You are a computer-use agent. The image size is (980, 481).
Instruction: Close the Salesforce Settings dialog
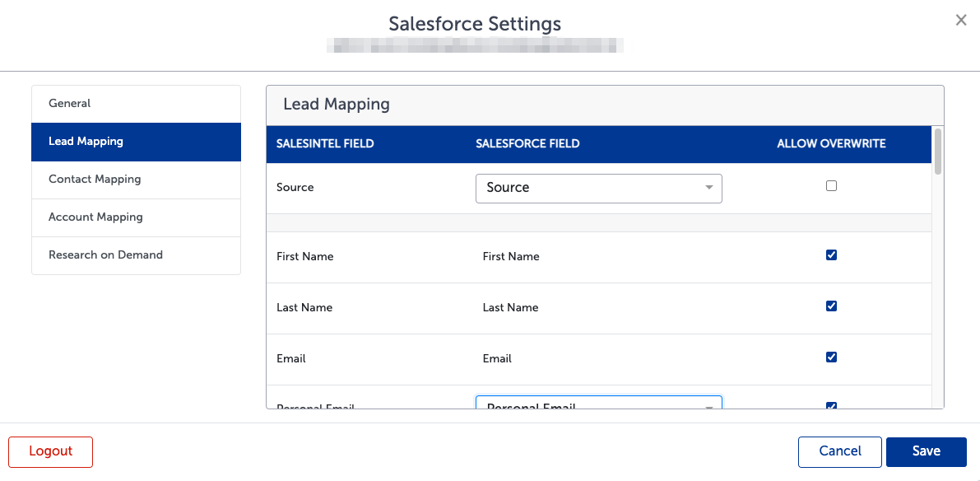961,20
